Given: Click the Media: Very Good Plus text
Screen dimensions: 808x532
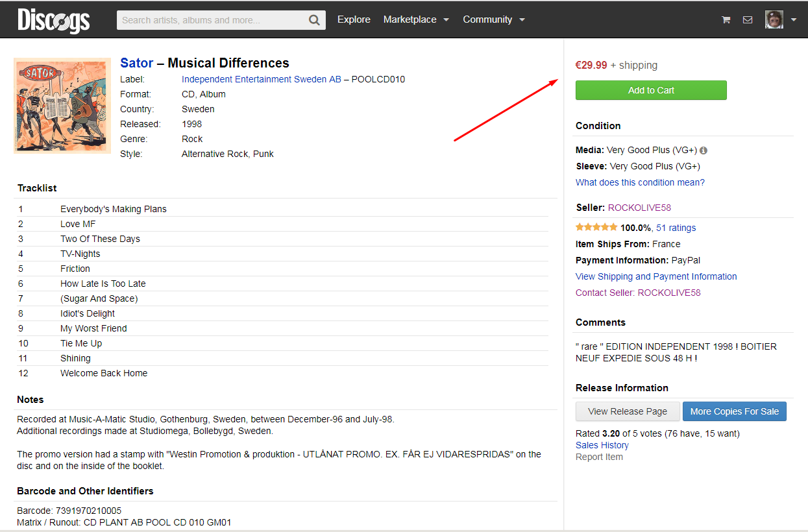Looking at the screenshot, I should (636, 150).
